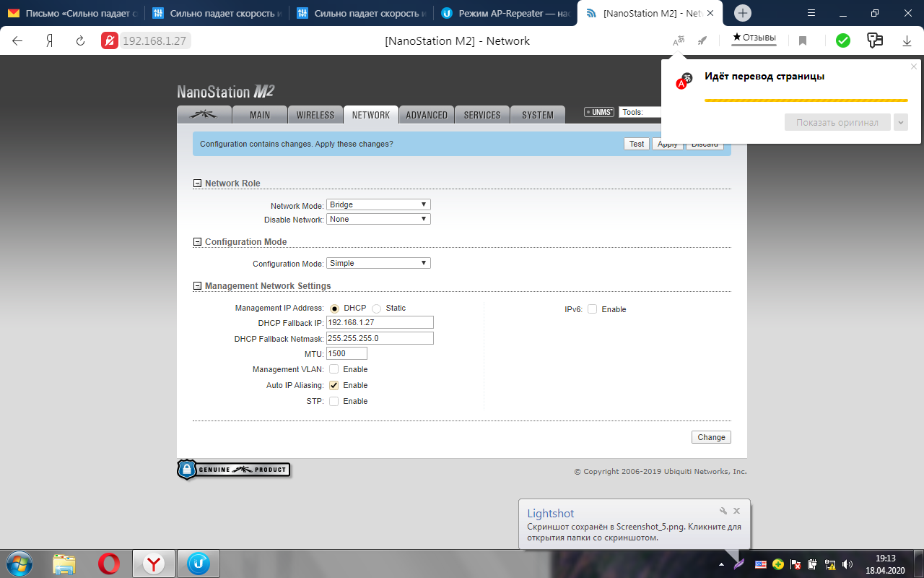
Task: Open the Tools dropdown
Action: pos(640,112)
